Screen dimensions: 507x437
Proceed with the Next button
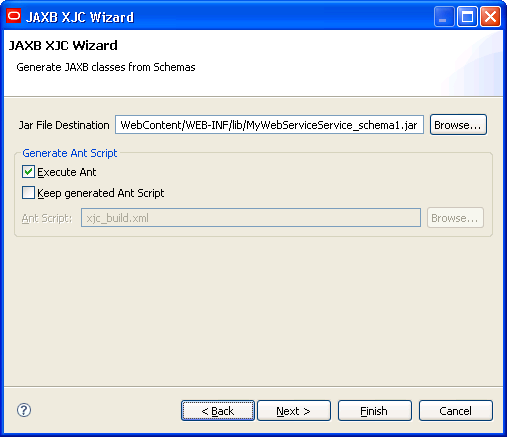coord(294,411)
